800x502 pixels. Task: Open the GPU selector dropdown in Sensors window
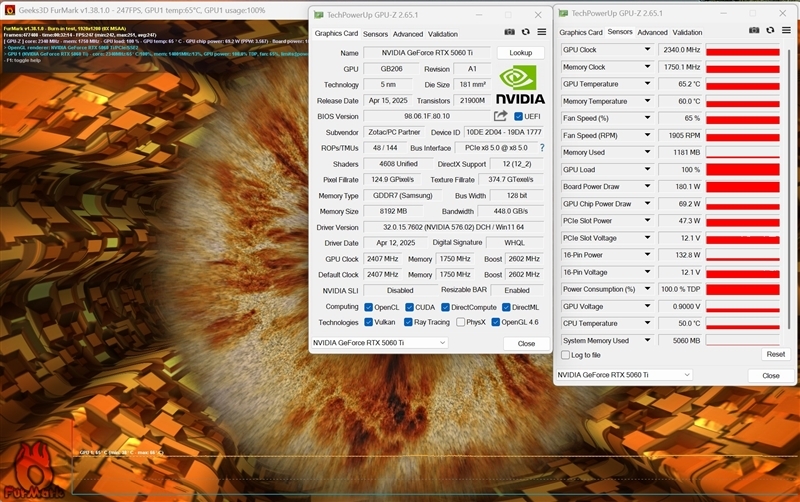click(x=624, y=374)
